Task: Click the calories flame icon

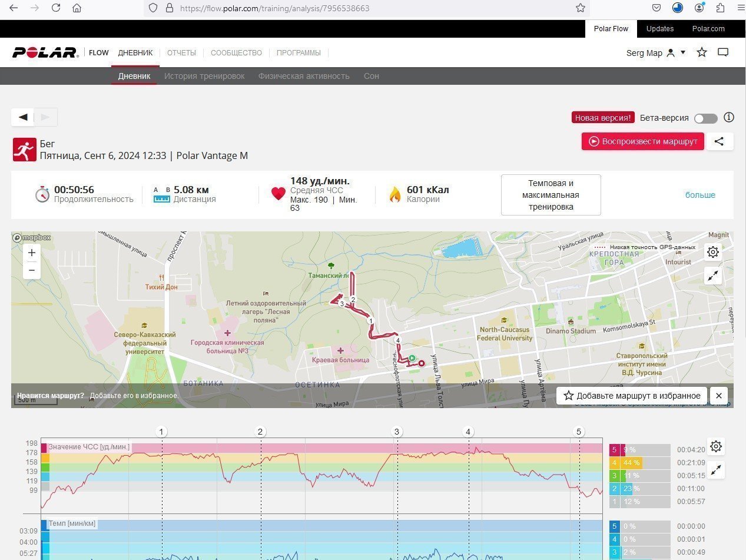Action: (395, 194)
